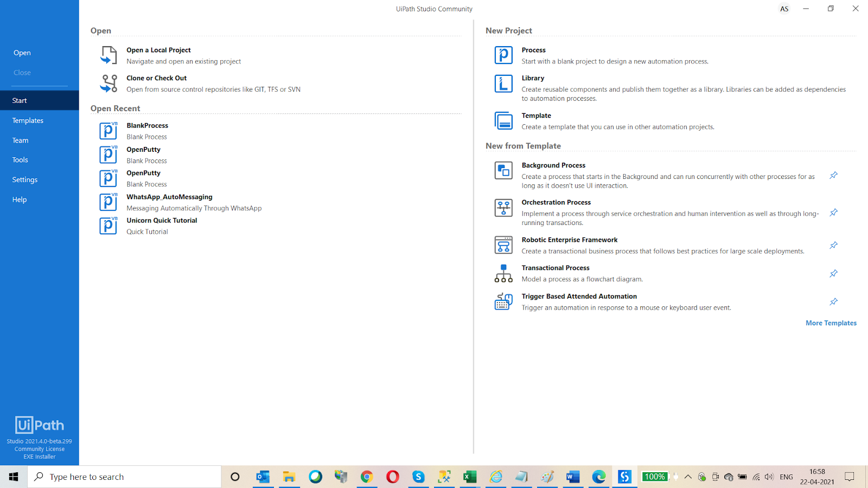Click the WhatsApp_AutoMessaging project title
This screenshot has height=488, width=868.
coord(169,197)
